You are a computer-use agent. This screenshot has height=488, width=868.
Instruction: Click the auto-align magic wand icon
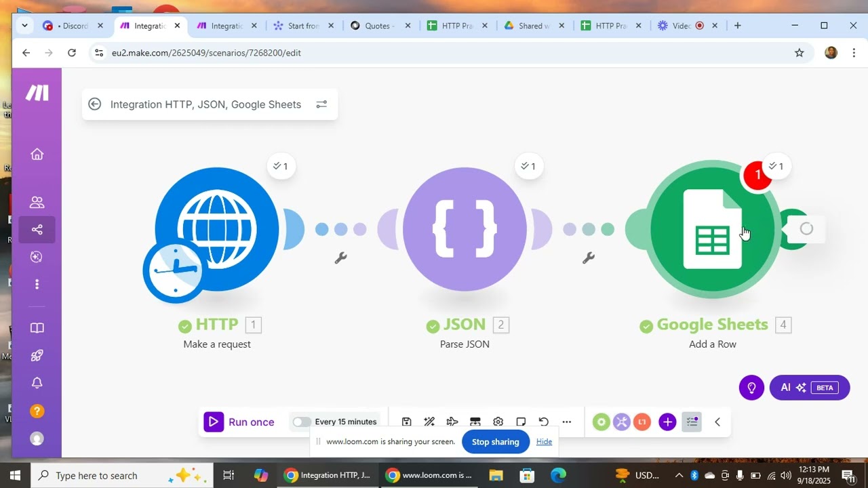click(429, 422)
